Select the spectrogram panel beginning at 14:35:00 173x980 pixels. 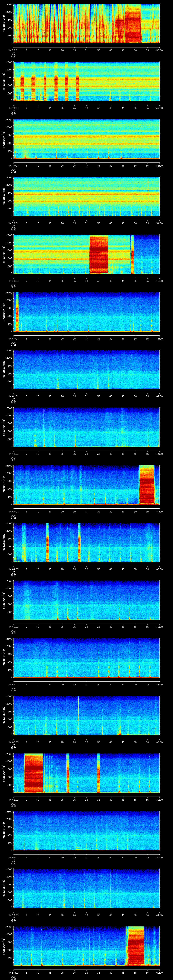tap(87, 24)
